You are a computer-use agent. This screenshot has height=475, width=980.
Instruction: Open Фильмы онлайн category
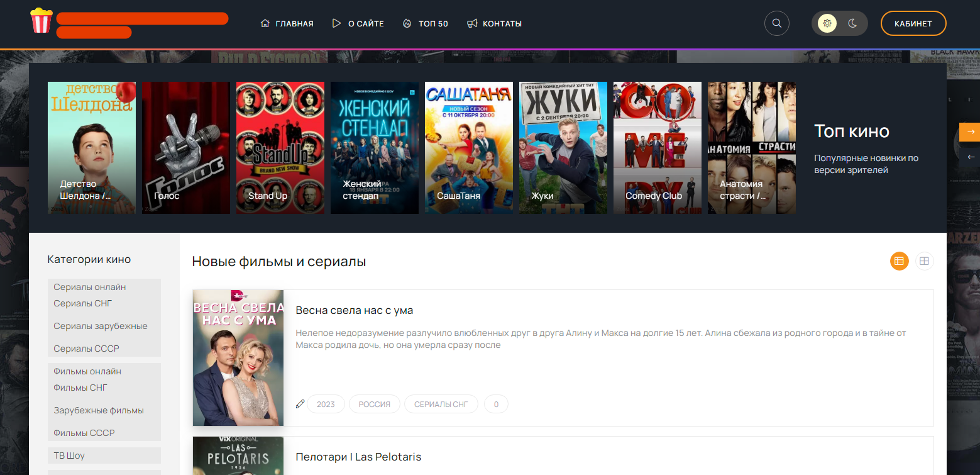(x=87, y=371)
